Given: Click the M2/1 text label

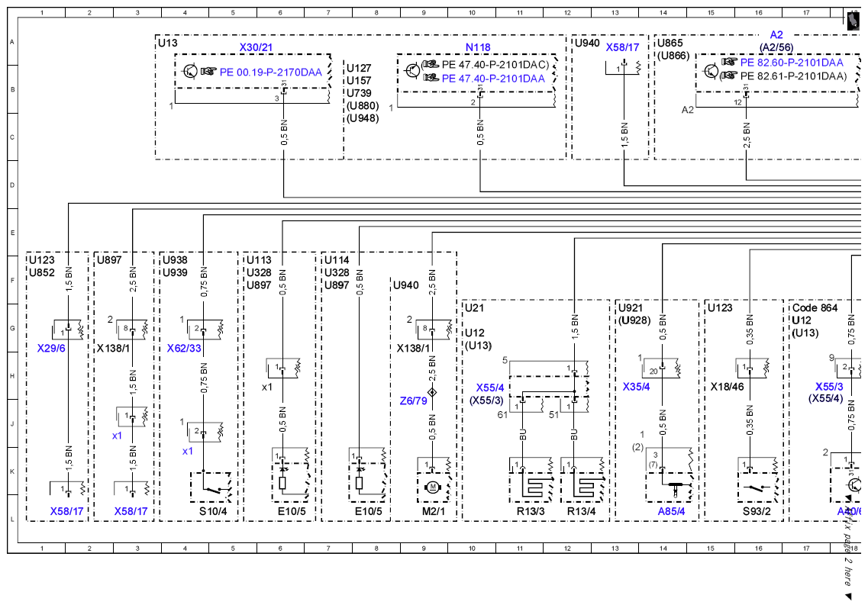Looking at the screenshot, I should click(434, 511).
